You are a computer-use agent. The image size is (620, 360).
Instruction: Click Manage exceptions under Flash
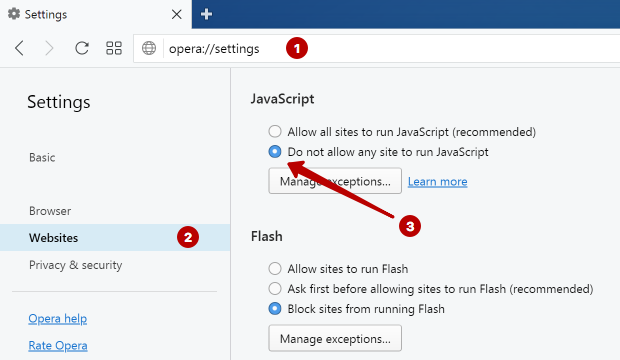(x=335, y=338)
